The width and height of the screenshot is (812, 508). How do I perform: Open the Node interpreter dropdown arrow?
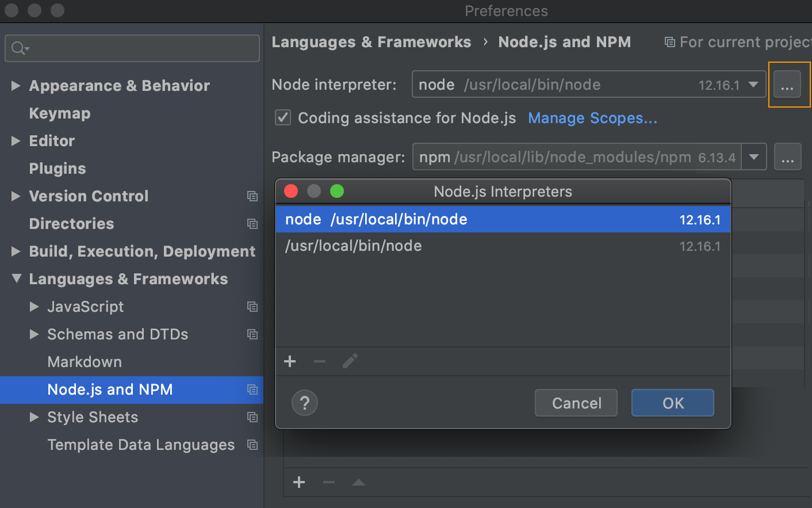pos(753,85)
